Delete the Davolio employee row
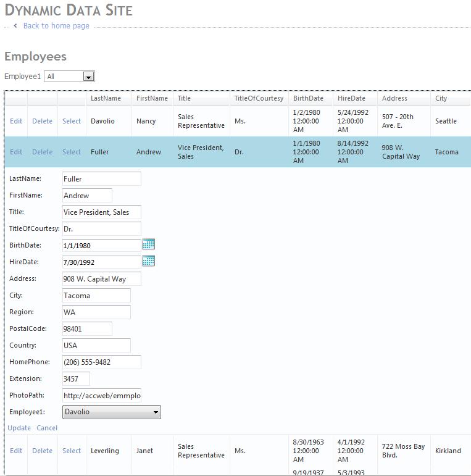This screenshot has width=471, height=476. [x=42, y=121]
